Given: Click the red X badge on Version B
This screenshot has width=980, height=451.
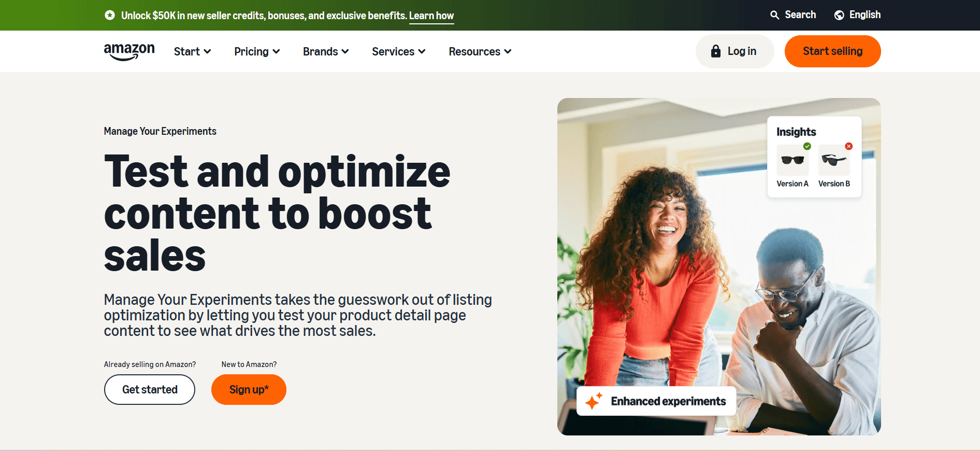Looking at the screenshot, I should (x=848, y=146).
